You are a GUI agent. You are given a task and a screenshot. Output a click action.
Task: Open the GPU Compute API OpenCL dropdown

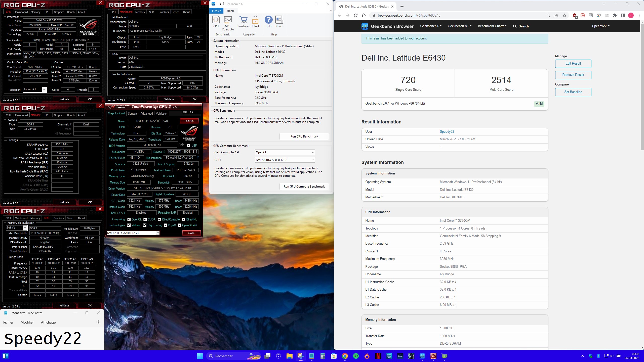coord(285,152)
